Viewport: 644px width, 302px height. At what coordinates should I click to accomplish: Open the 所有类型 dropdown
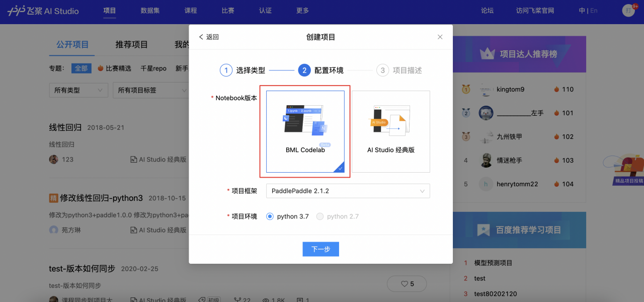pyautogui.click(x=78, y=90)
